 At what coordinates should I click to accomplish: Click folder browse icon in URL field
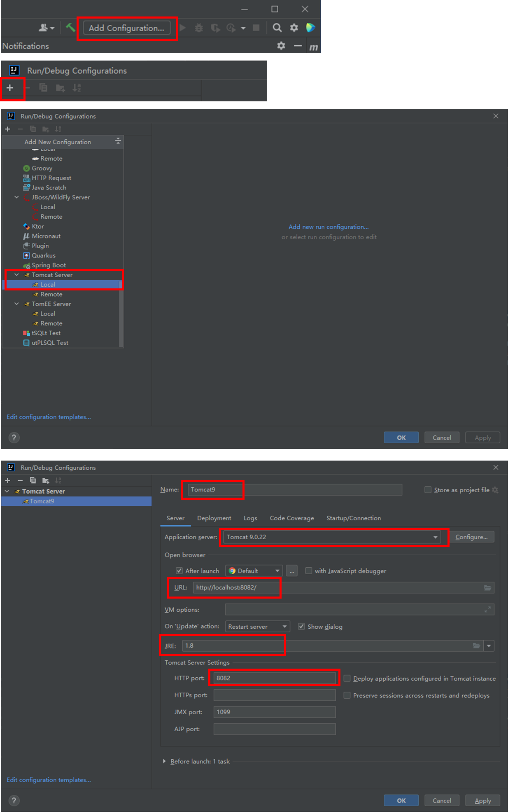(487, 588)
